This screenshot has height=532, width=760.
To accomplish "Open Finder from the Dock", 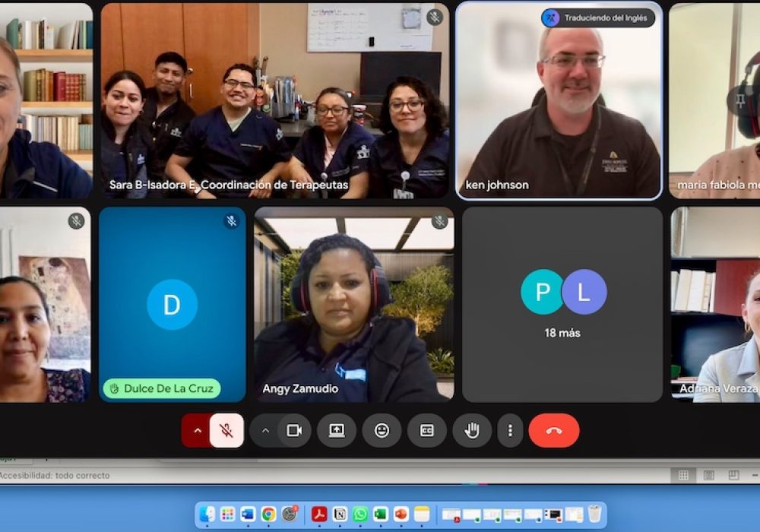I will pyautogui.click(x=207, y=514).
